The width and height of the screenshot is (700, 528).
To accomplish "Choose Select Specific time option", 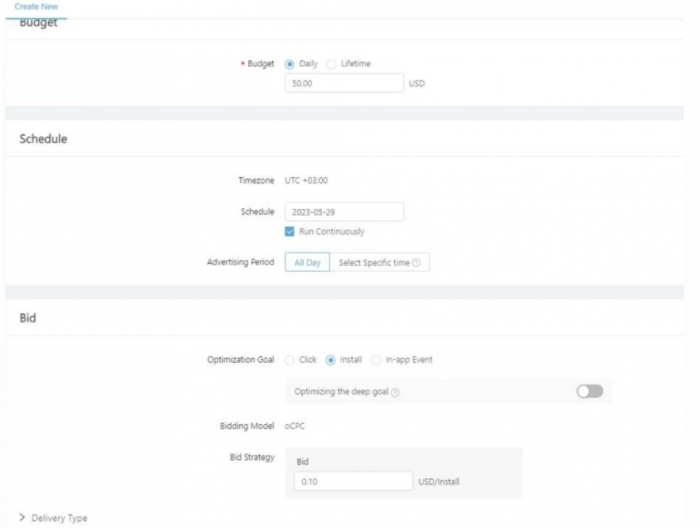I will pos(379,262).
